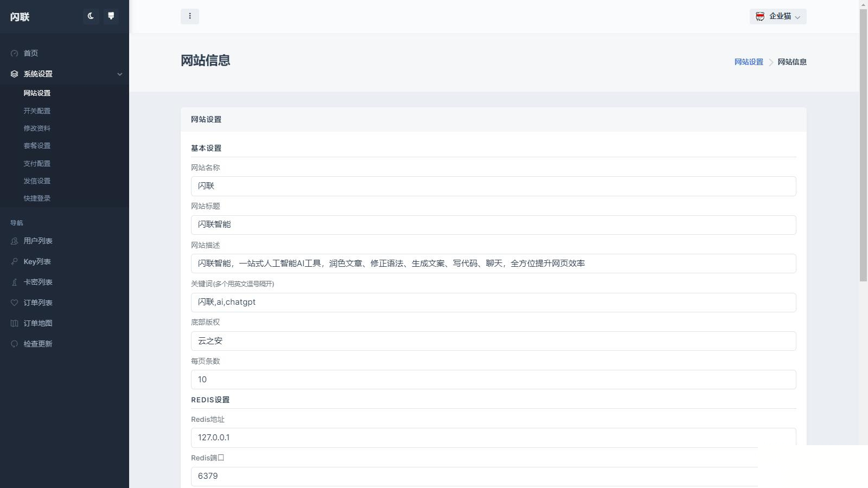Click the 用户列表 user icon

pyautogui.click(x=15, y=241)
